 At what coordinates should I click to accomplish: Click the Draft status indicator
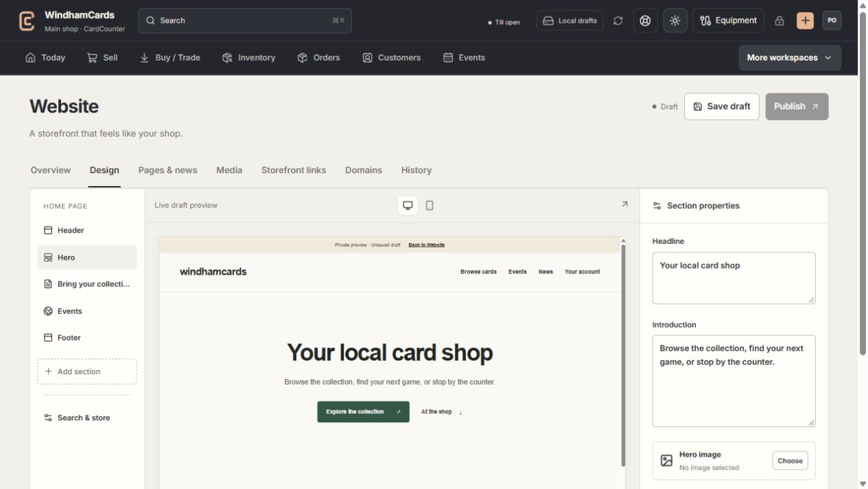point(665,106)
